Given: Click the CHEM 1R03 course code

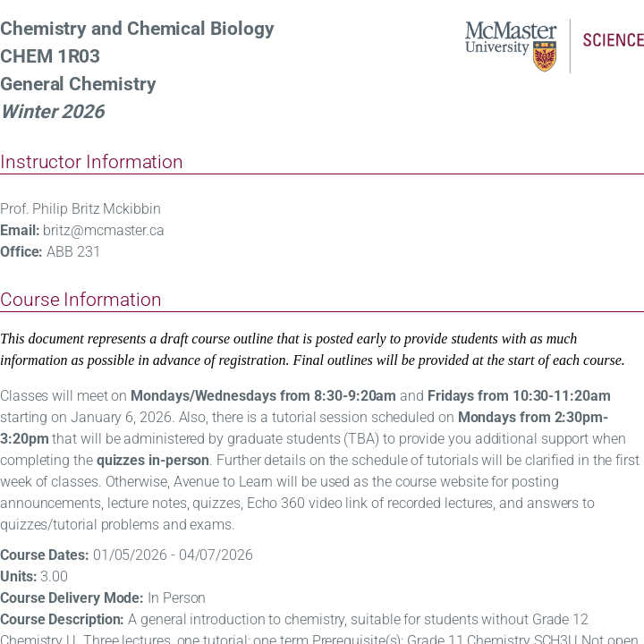Looking at the screenshot, I should click(50, 56).
